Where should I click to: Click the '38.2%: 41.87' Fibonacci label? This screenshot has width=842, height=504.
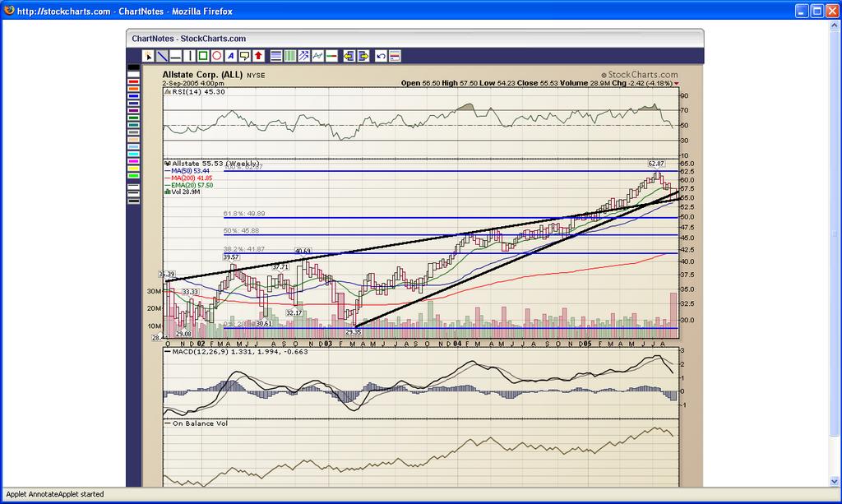[244, 249]
